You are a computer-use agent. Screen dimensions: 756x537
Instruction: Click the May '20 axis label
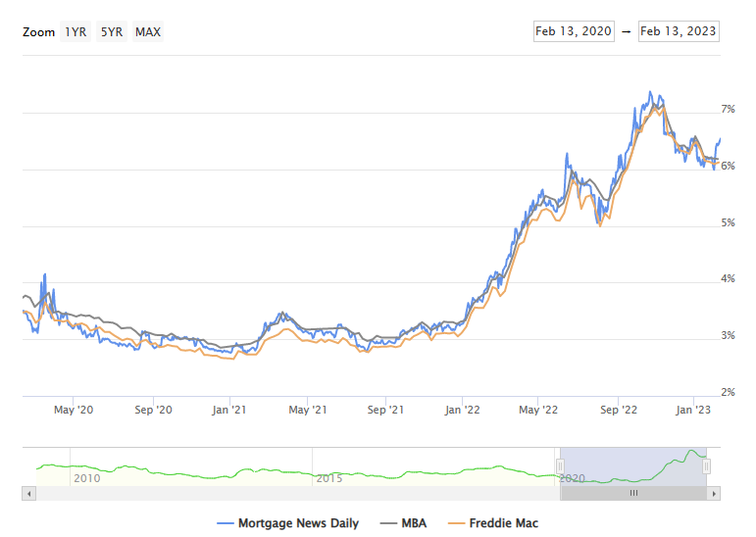click(74, 410)
